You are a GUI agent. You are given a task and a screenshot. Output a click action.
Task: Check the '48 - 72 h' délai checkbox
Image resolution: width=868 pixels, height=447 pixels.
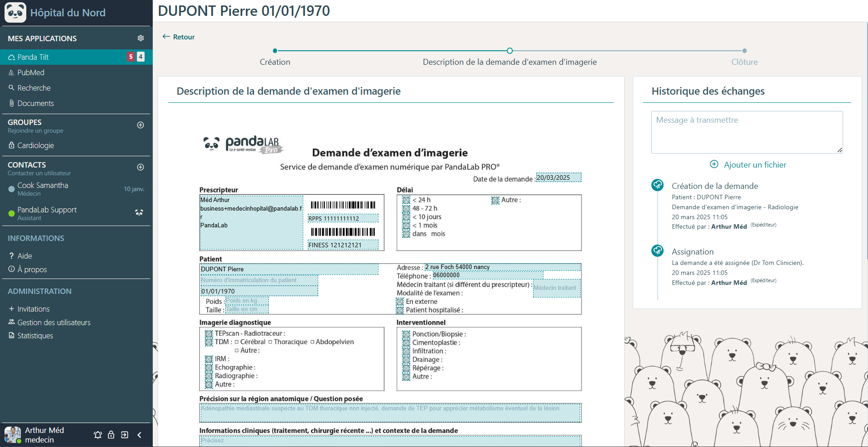[x=406, y=209]
